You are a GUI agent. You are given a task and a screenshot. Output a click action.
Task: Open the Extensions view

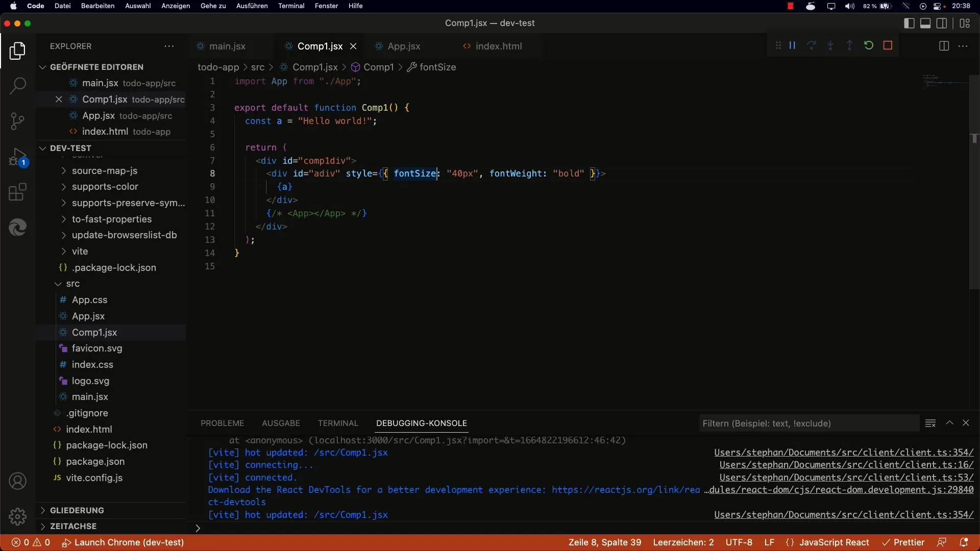coord(17,192)
